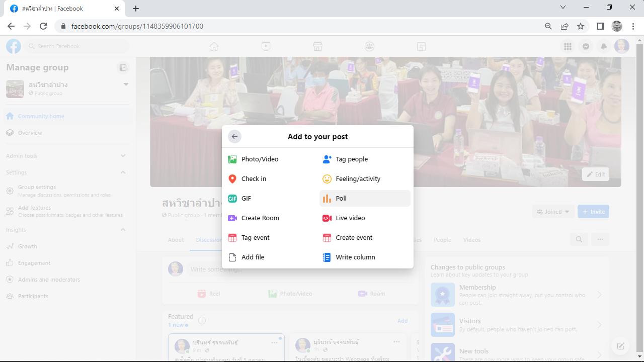The image size is (644, 362).
Task: Open the Groups icon in top bar
Action: point(369,46)
